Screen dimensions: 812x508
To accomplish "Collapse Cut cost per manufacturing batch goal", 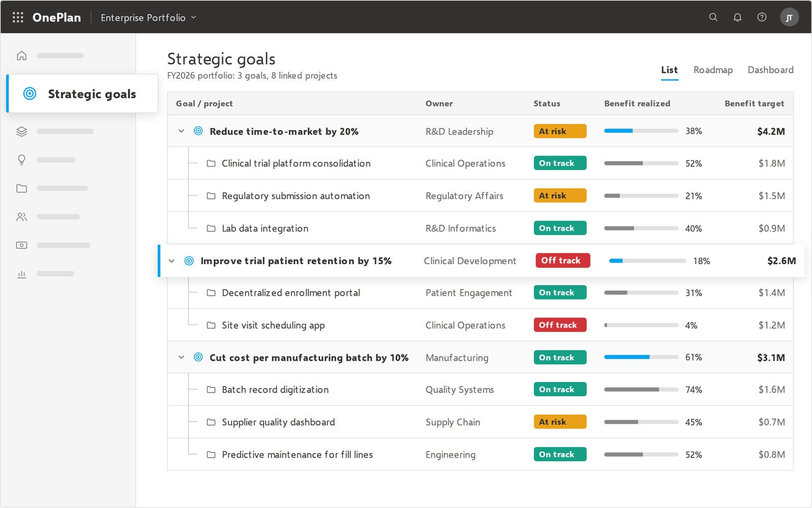I will pyautogui.click(x=181, y=357).
